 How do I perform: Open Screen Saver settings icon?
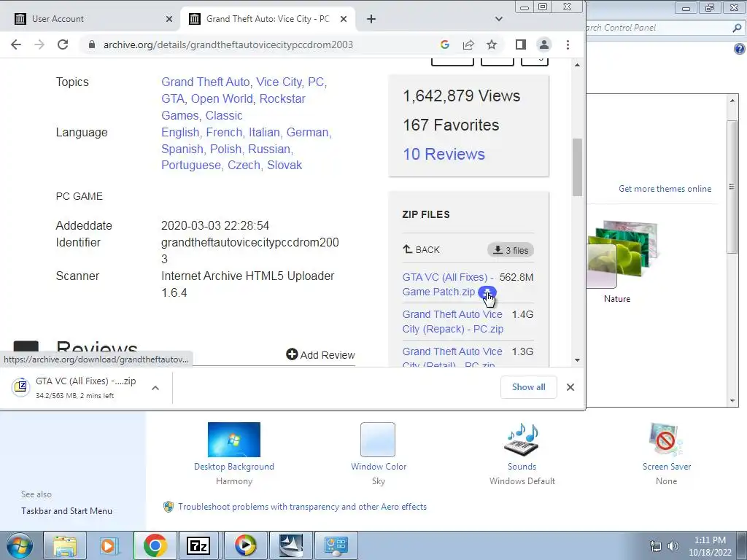coord(665,440)
